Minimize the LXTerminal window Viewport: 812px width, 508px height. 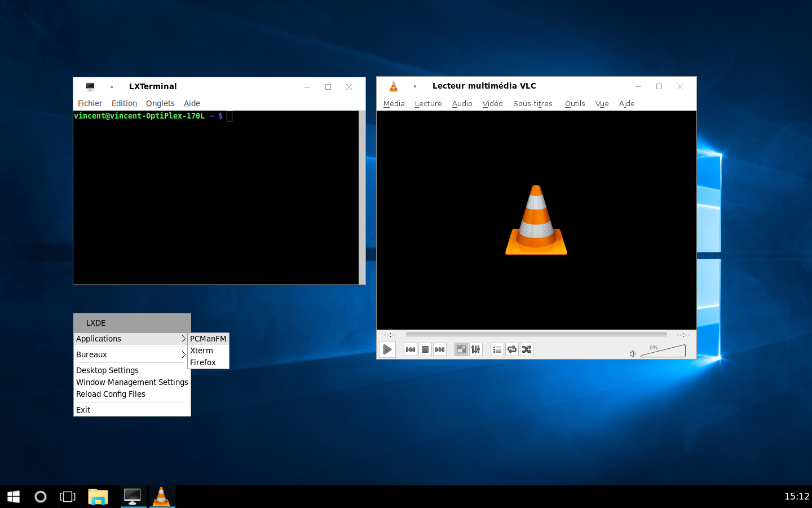(x=307, y=87)
